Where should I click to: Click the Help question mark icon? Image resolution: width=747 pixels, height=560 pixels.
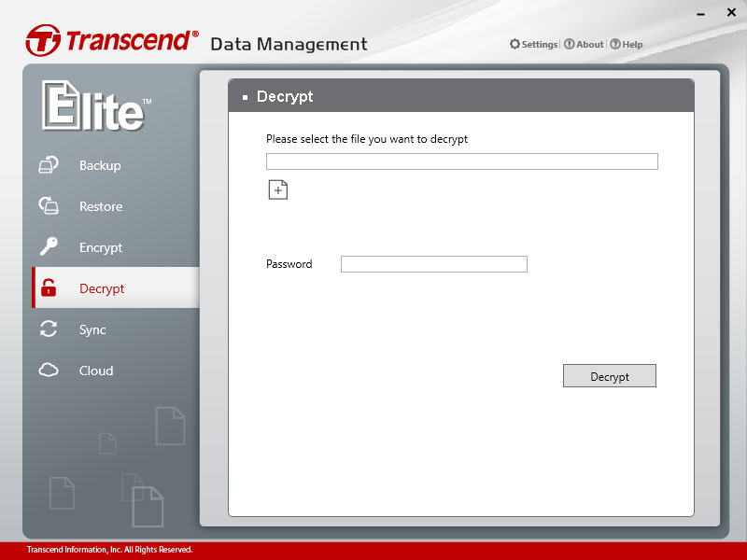coord(615,44)
